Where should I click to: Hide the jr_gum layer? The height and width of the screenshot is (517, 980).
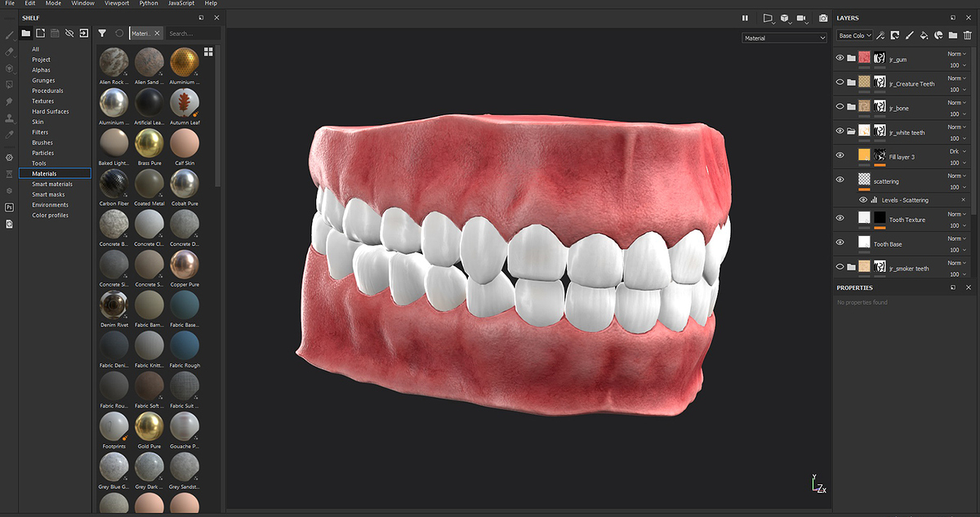[x=840, y=58]
